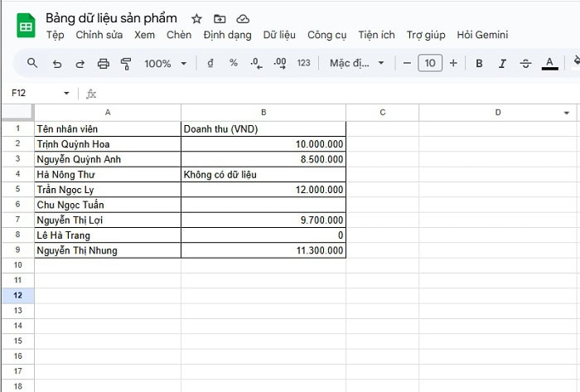
Task: Increase decimal places
Action: pos(280,63)
